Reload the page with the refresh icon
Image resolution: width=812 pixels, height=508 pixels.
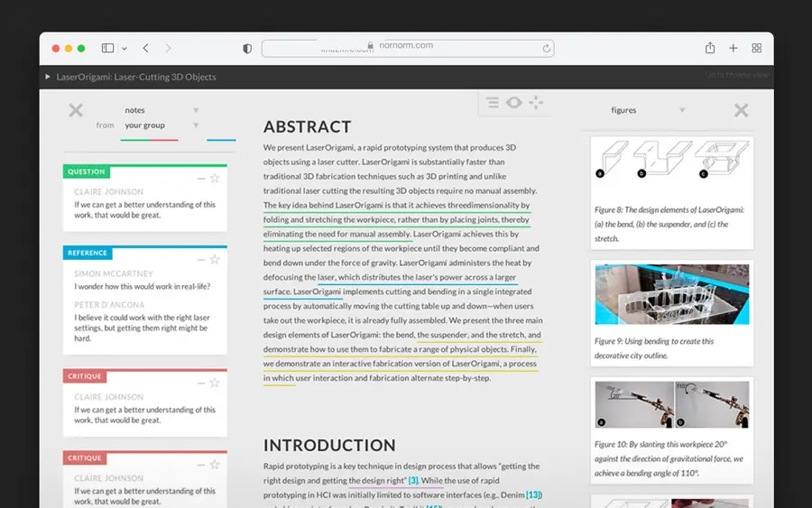click(547, 48)
